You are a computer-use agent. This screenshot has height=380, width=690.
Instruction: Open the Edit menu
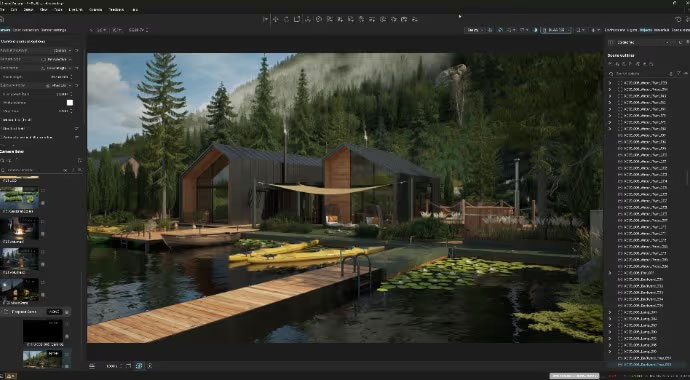point(14,9)
